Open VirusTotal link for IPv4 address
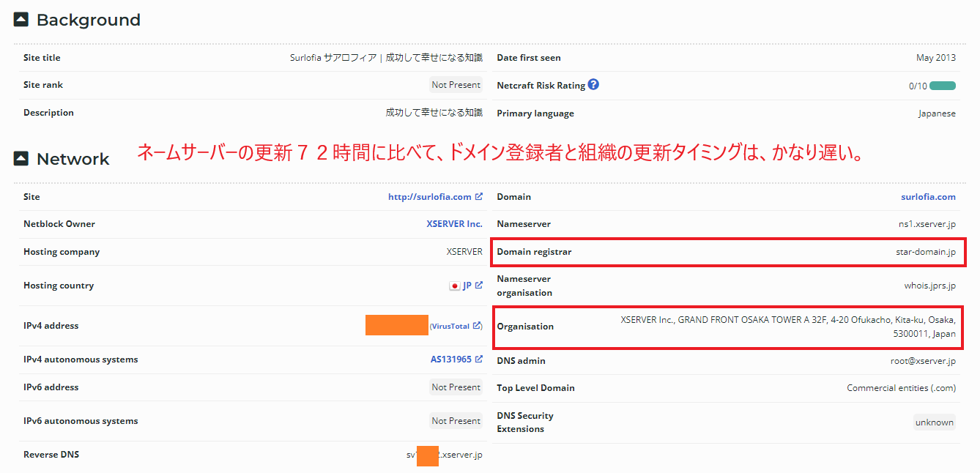The height and width of the screenshot is (473, 980). pyautogui.click(x=450, y=327)
